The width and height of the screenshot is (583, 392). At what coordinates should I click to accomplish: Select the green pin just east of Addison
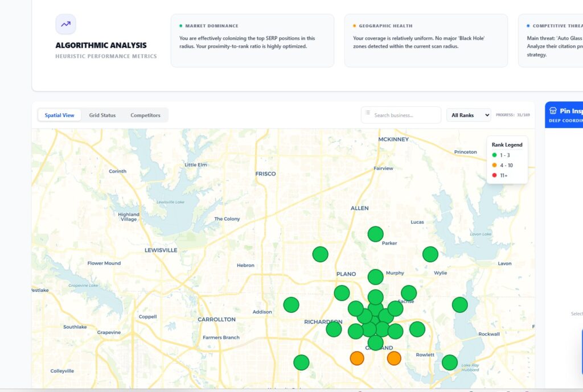291,304
